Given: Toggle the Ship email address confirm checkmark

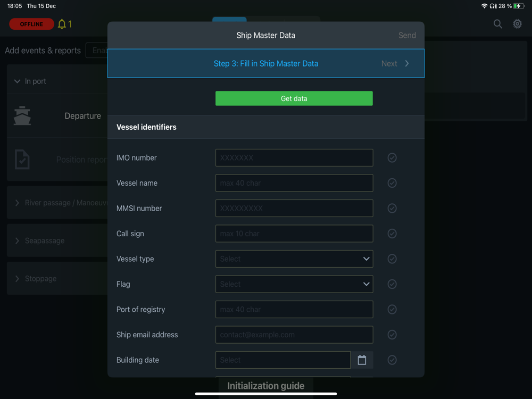Looking at the screenshot, I should 392,335.
